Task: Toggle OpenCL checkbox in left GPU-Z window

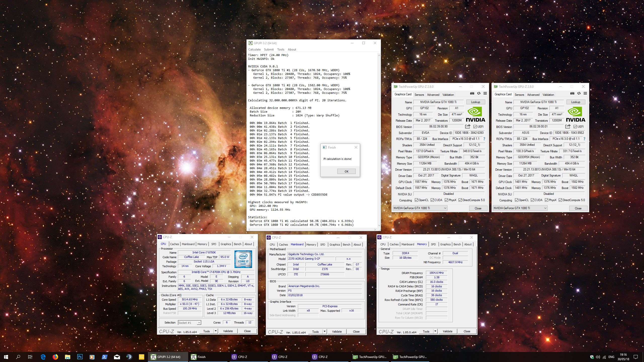Action: (416, 200)
